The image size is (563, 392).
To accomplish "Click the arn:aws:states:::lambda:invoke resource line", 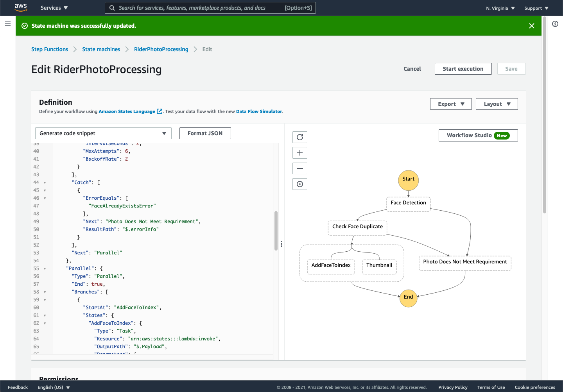I will [x=157, y=339].
